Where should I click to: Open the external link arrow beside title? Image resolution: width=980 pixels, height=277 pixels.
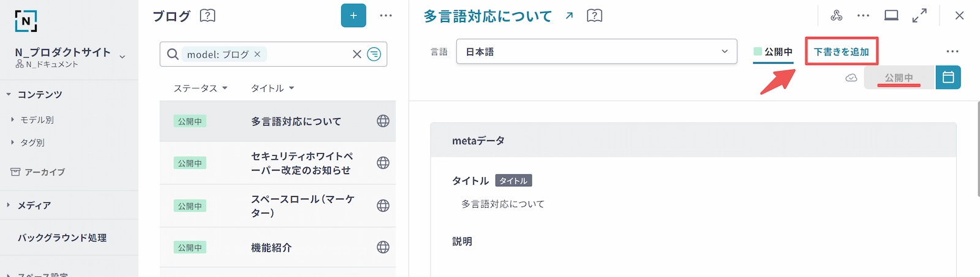tap(569, 16)
